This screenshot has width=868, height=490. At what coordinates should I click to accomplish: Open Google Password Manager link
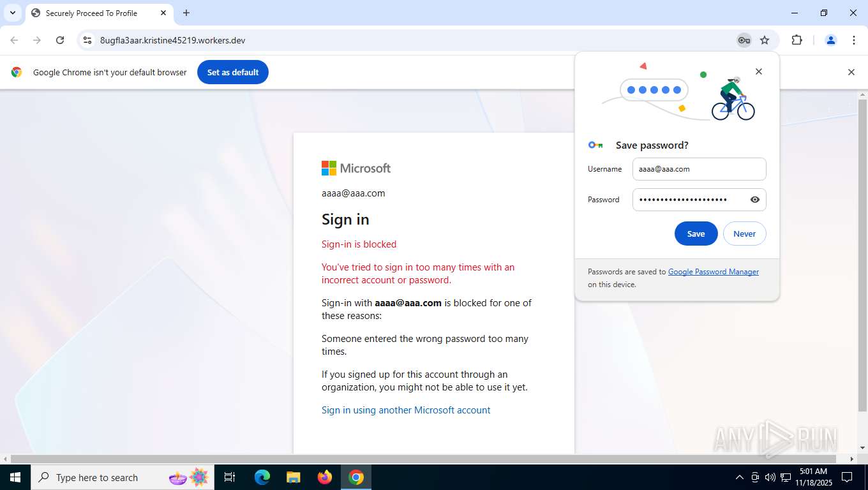pos(714,272)
